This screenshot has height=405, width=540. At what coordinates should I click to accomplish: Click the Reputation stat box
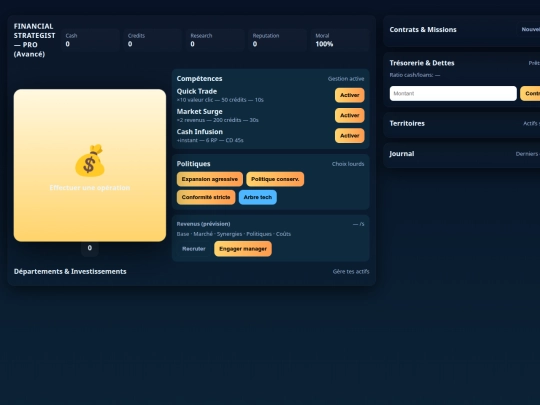click(277, 40)
